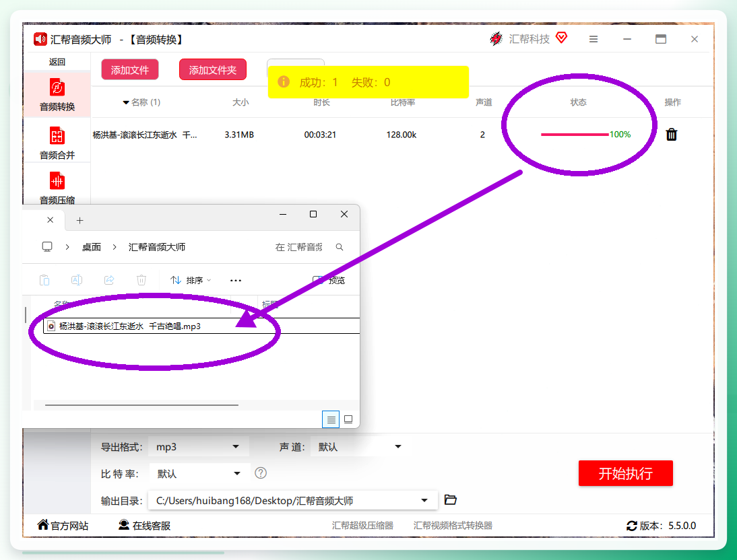737x560 pixels.
Task: Click 桌面 in the Explorer breadcrumb
Action: point(91,247)
